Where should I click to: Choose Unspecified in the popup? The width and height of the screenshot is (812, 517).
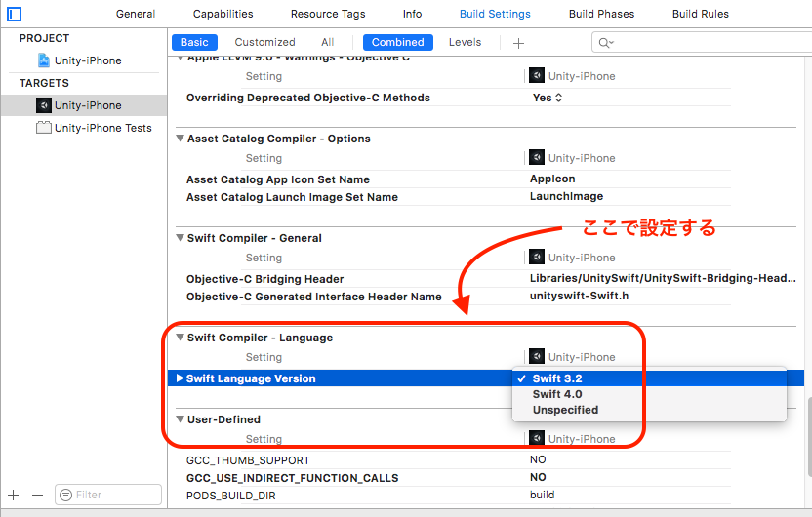point(649,410)
